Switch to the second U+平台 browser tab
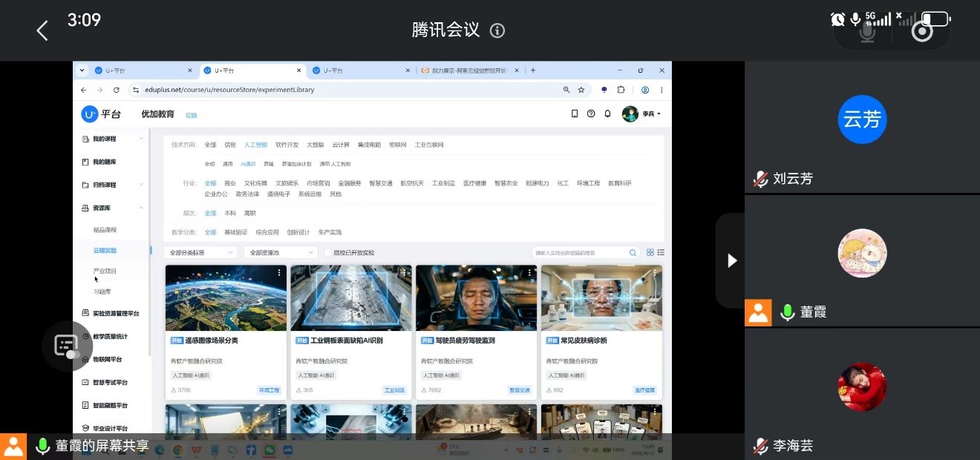This screenshot has width=980, height=460. pos(252,70)
